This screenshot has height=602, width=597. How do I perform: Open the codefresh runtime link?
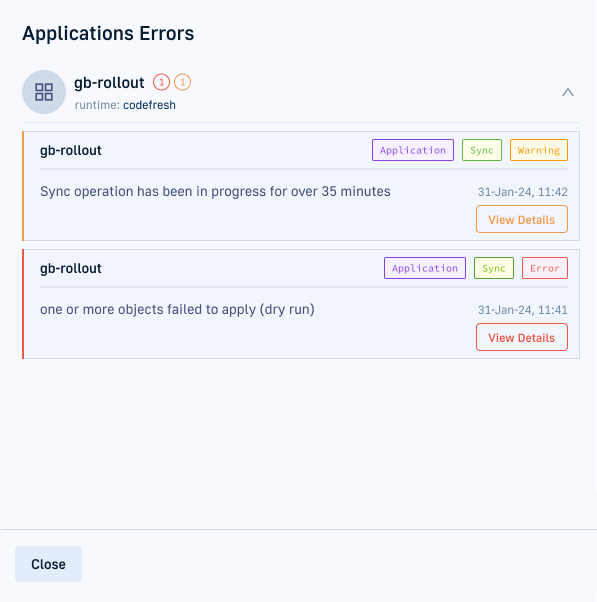(149, 105)
